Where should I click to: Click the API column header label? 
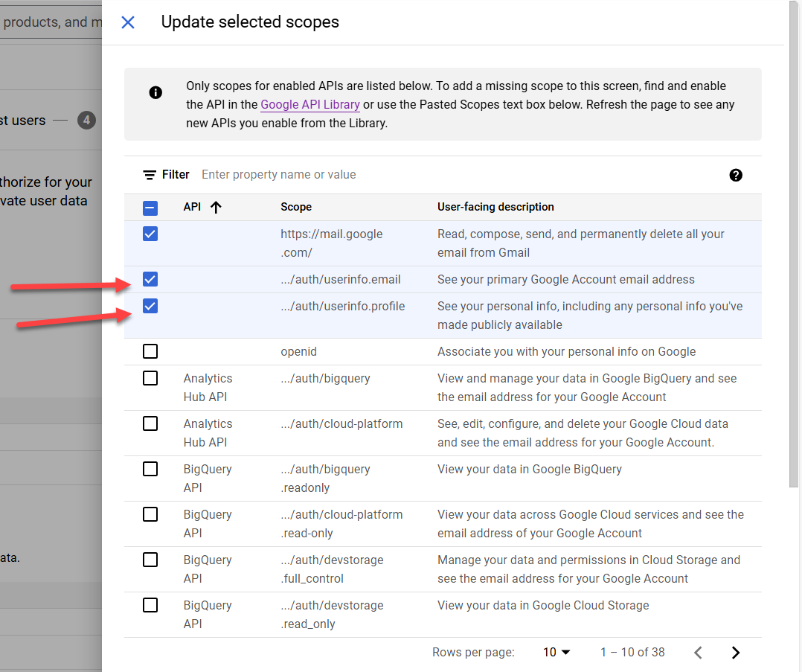click(x=192, y=207)
